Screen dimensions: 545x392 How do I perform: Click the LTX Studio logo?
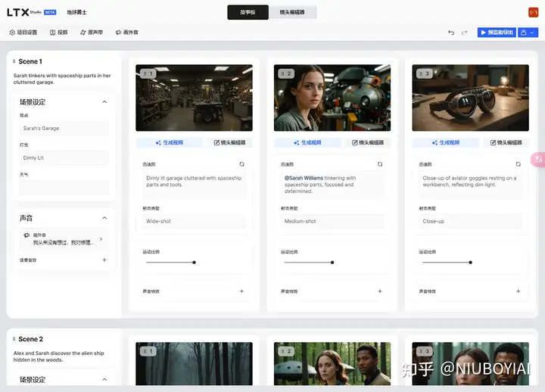click(x=24, y=12)
